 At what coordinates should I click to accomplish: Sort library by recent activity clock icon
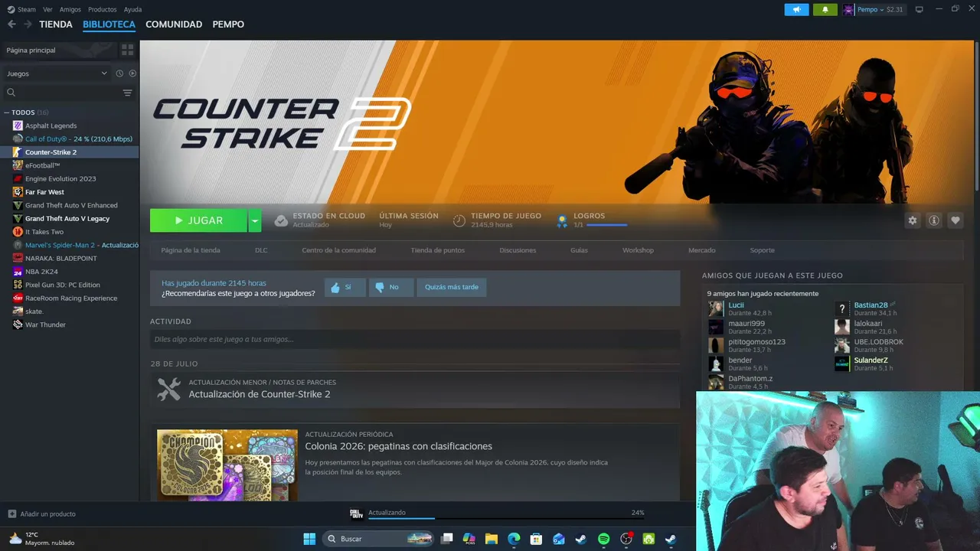(119, 73)
